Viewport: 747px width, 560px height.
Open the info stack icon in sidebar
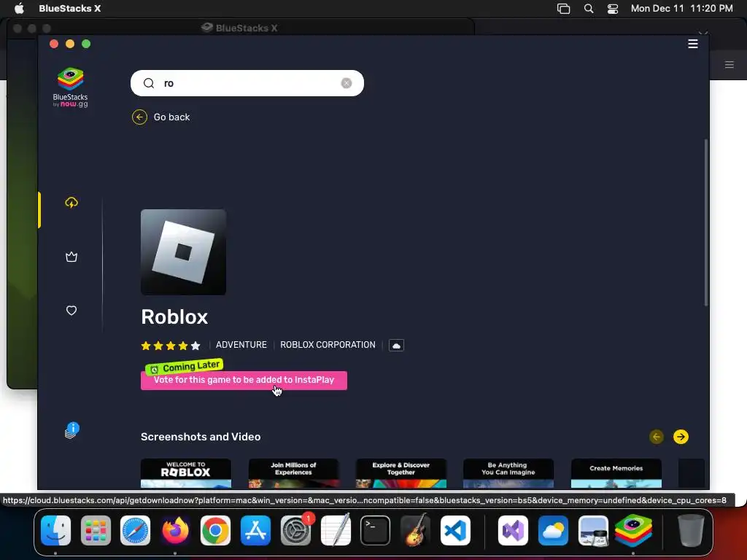[x=72, y=430]
